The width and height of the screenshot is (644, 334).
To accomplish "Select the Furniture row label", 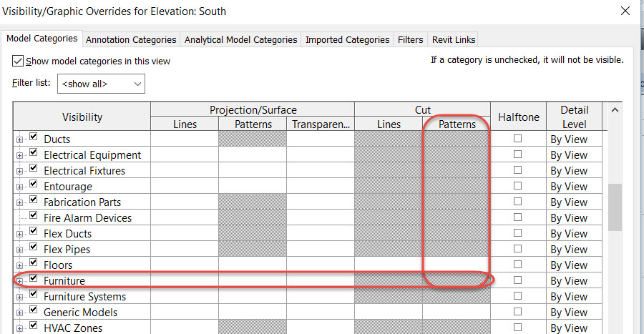I will click(64, 281).
